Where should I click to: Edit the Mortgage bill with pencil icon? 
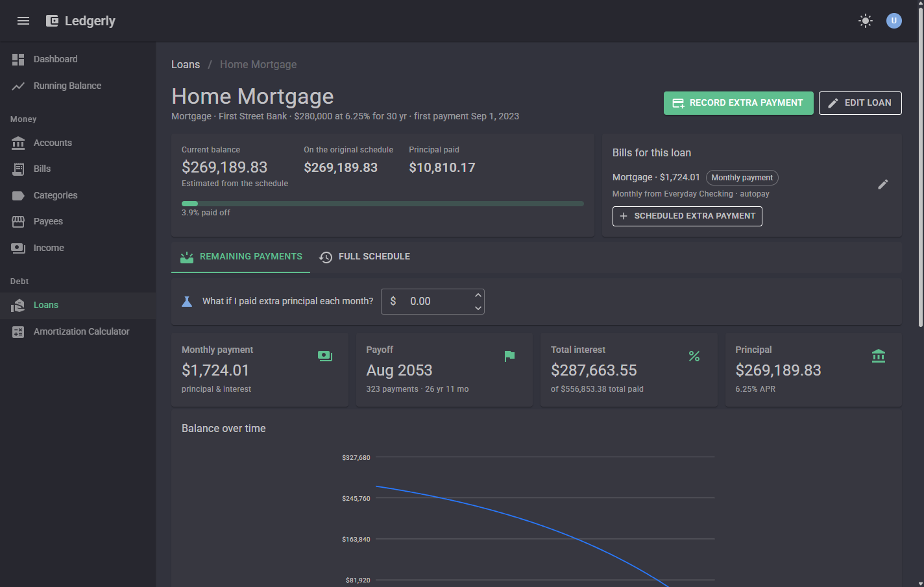tap(883, 185)
